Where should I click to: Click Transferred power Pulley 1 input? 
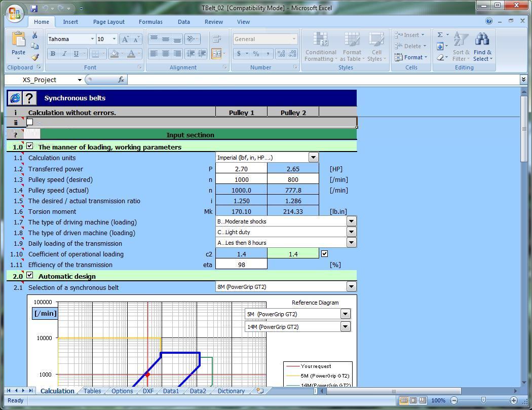click(241, 169)
